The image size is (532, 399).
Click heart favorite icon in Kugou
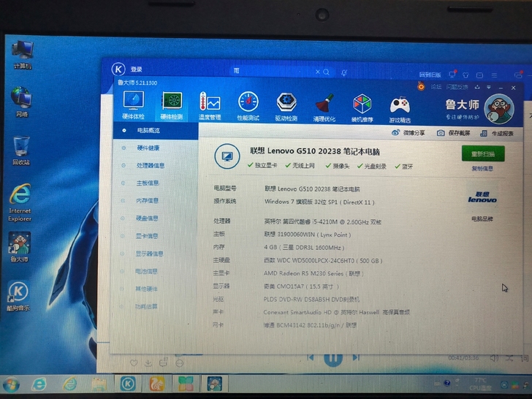[134, 363]
